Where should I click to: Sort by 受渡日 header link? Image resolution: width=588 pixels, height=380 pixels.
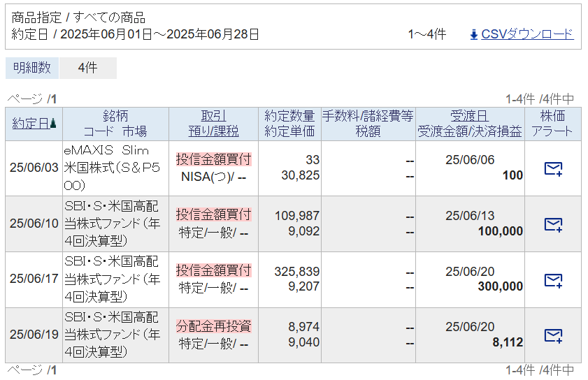470,116
